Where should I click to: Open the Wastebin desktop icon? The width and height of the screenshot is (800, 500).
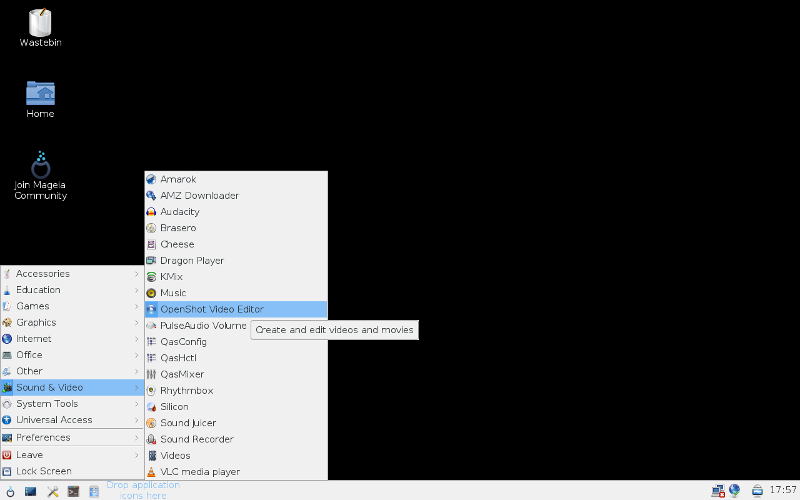(x=40, y=28)
